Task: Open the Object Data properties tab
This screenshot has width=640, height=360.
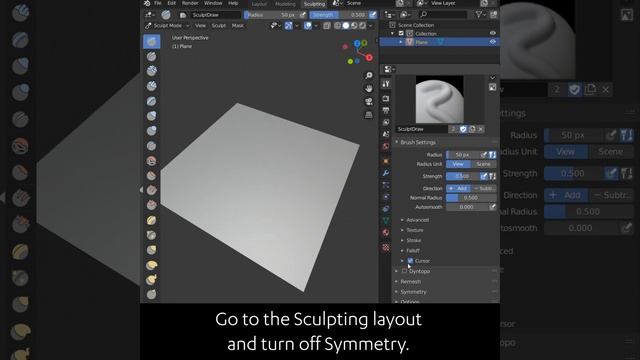Action: coord(386,221)
